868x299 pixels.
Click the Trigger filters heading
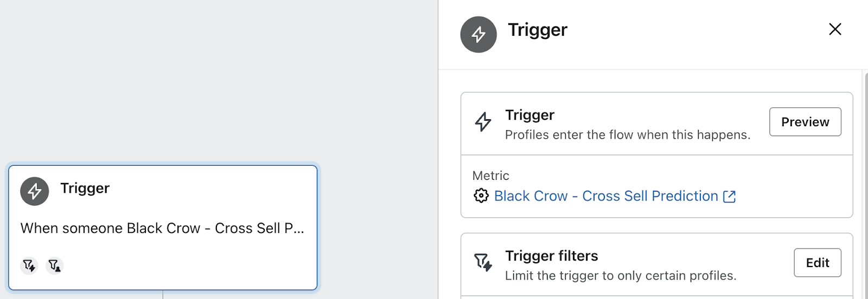pos(552,256)
